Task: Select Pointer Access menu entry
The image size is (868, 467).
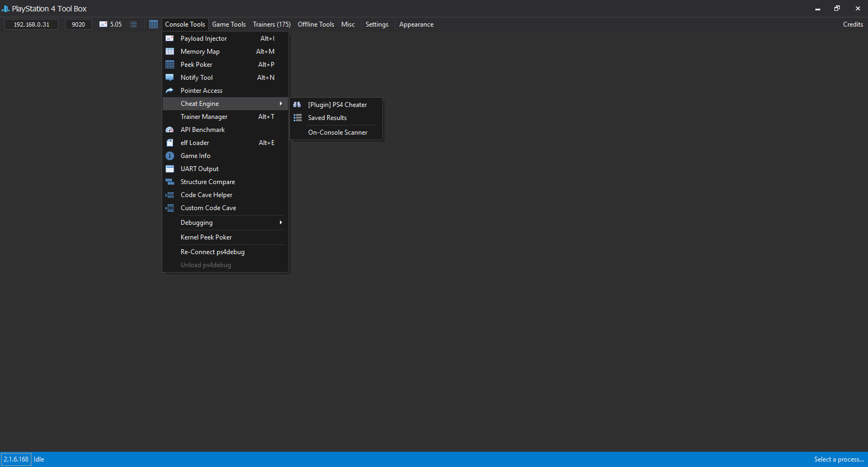Action: click(x=225, y=91)
